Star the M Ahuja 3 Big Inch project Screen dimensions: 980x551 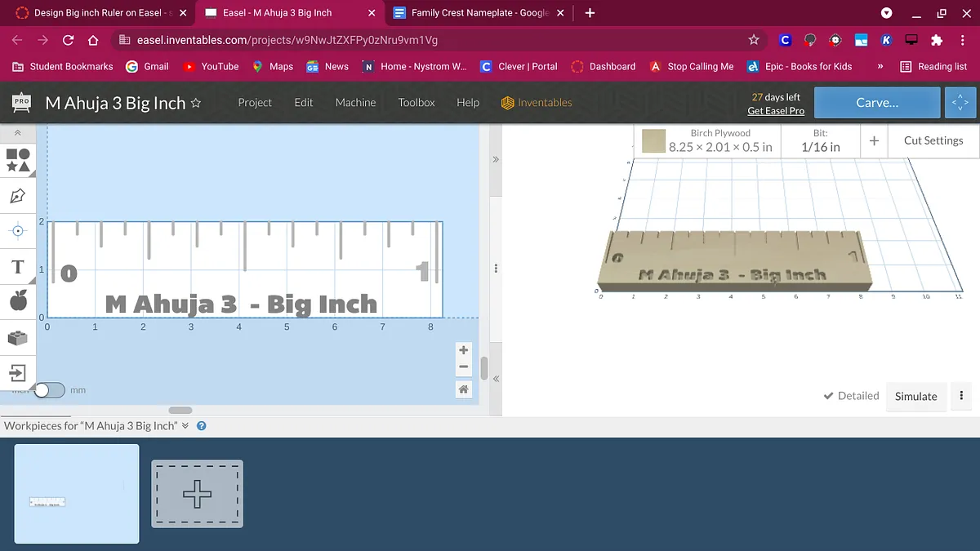click(x=196, y=104)
